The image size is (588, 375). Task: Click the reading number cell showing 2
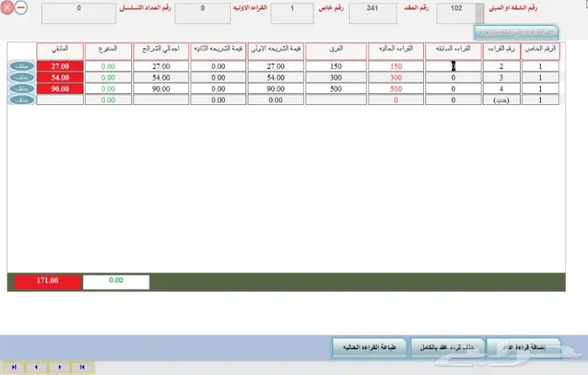click(x=501, y=66)
